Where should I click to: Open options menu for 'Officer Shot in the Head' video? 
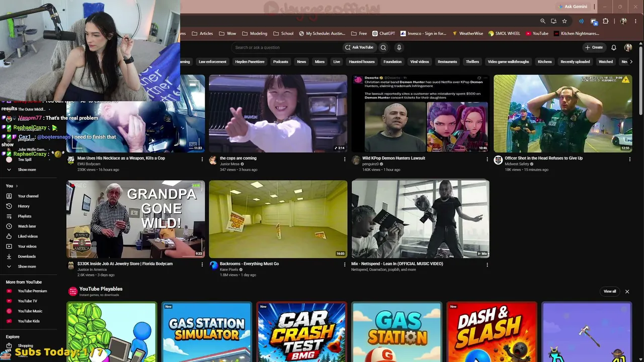pyautogui.click(x=629, y=159)
